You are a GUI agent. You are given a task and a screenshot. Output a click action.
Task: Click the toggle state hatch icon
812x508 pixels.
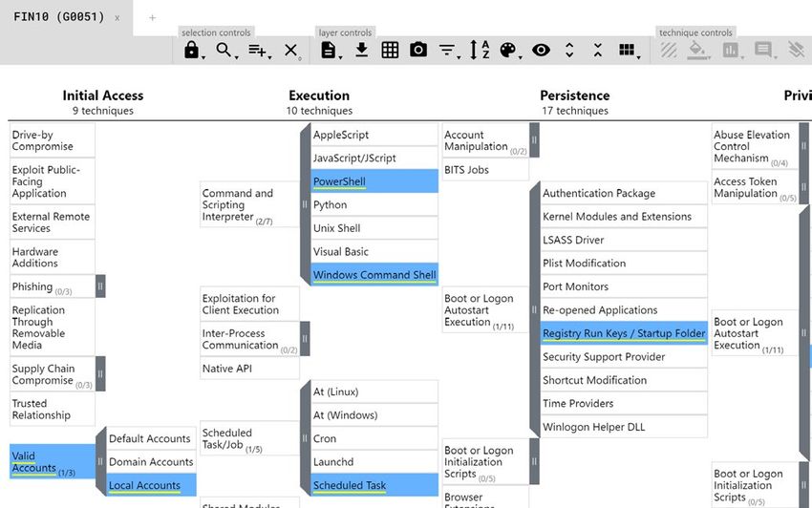[x=669, y=51]
